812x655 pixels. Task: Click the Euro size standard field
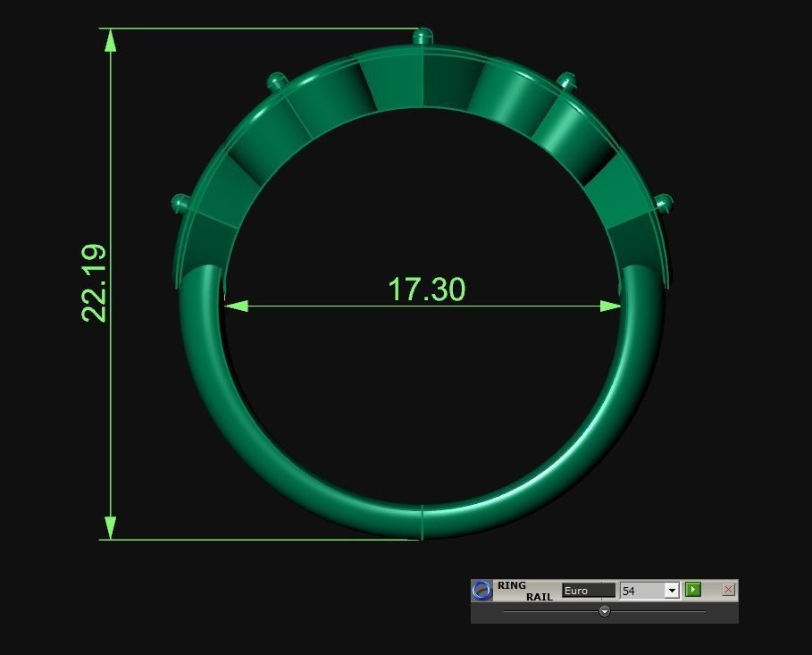pos(589,591)
